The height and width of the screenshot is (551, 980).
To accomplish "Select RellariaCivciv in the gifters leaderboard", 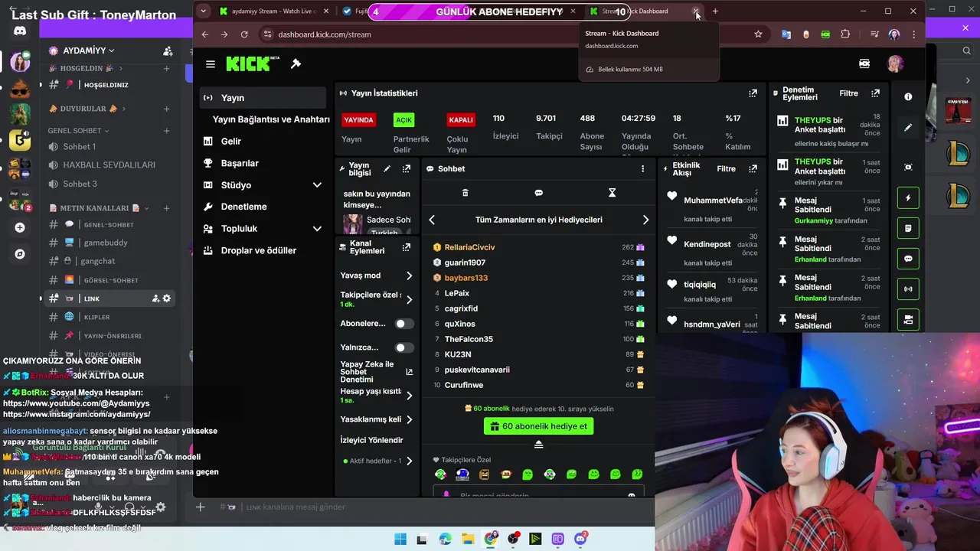I will click(469, 247).
